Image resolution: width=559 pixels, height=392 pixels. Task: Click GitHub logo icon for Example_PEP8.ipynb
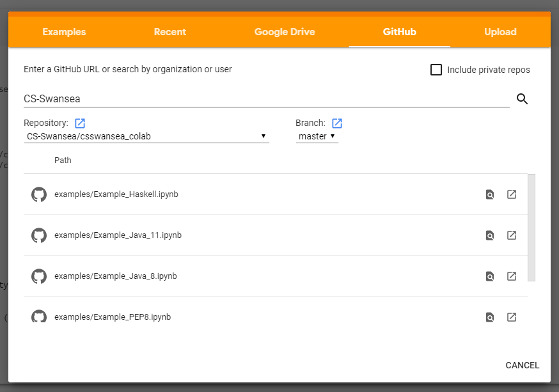point(39,316)
